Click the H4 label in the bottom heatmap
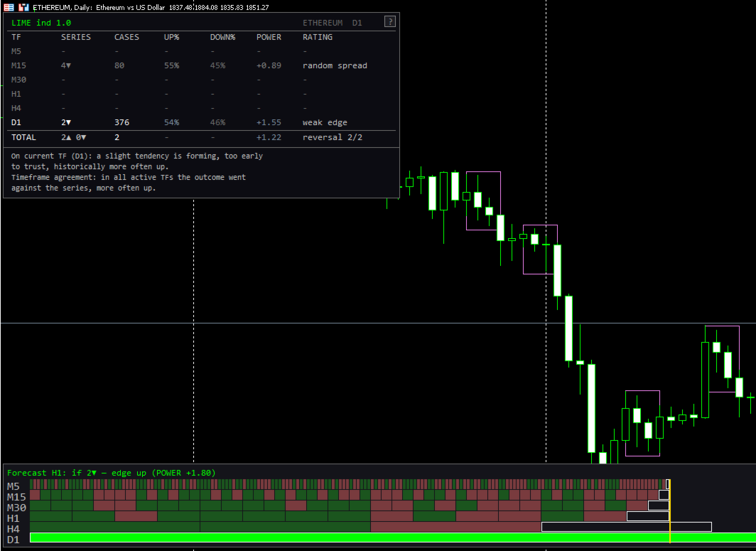Image resolution: width=756 pixels, height=551 pixels. pos(13,529)
